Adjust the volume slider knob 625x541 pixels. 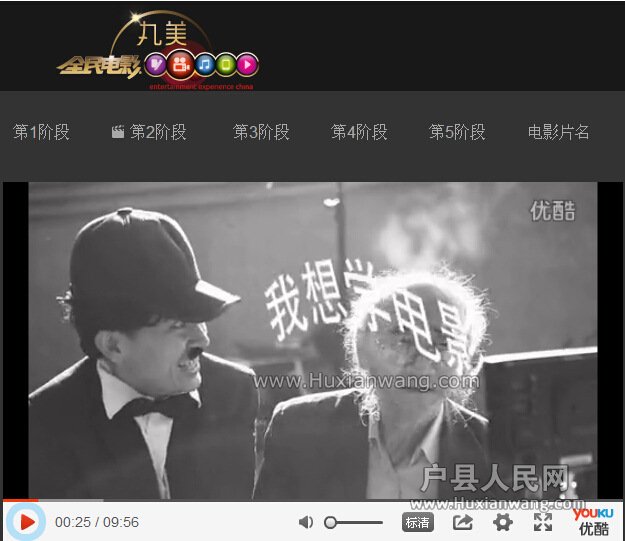point(330,522)
